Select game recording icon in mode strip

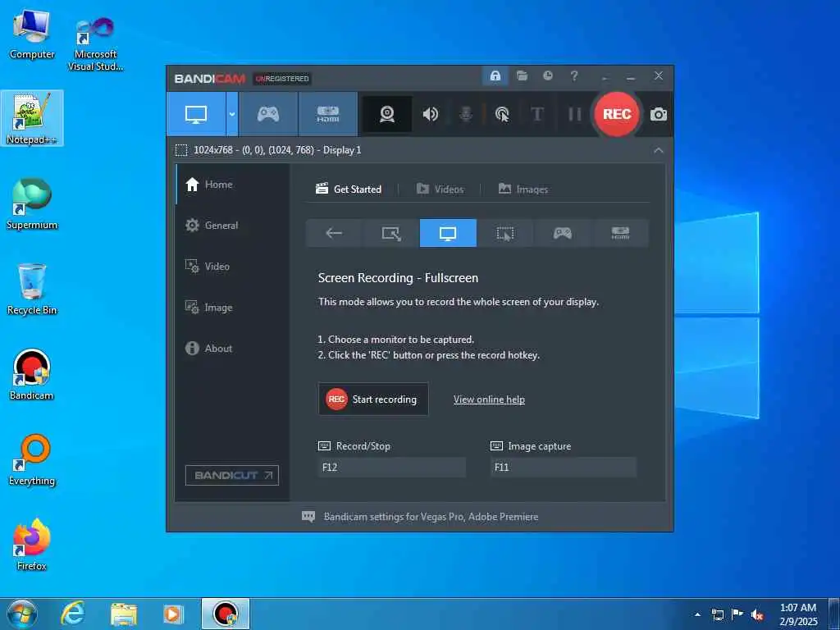click(563, 233)
